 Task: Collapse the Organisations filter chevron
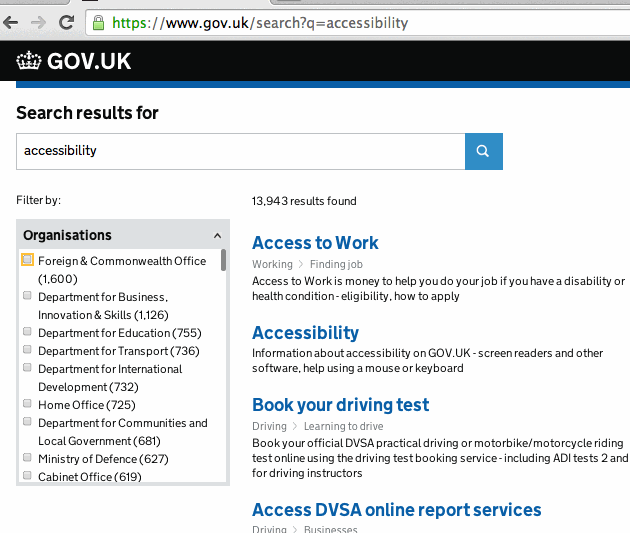point(217,235)
